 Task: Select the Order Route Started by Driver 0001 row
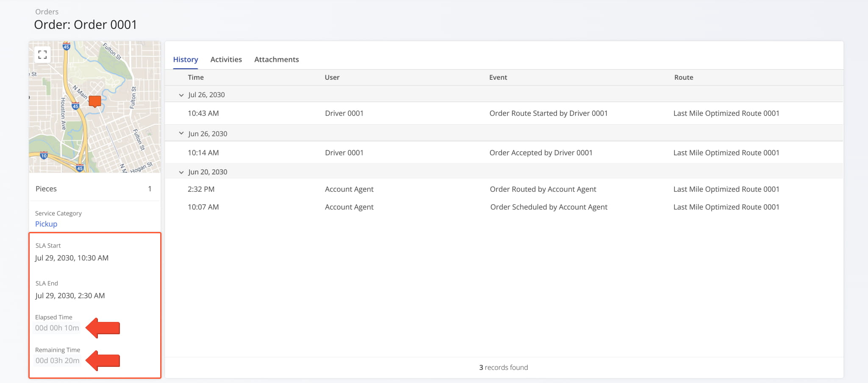(x=548, y=113)
